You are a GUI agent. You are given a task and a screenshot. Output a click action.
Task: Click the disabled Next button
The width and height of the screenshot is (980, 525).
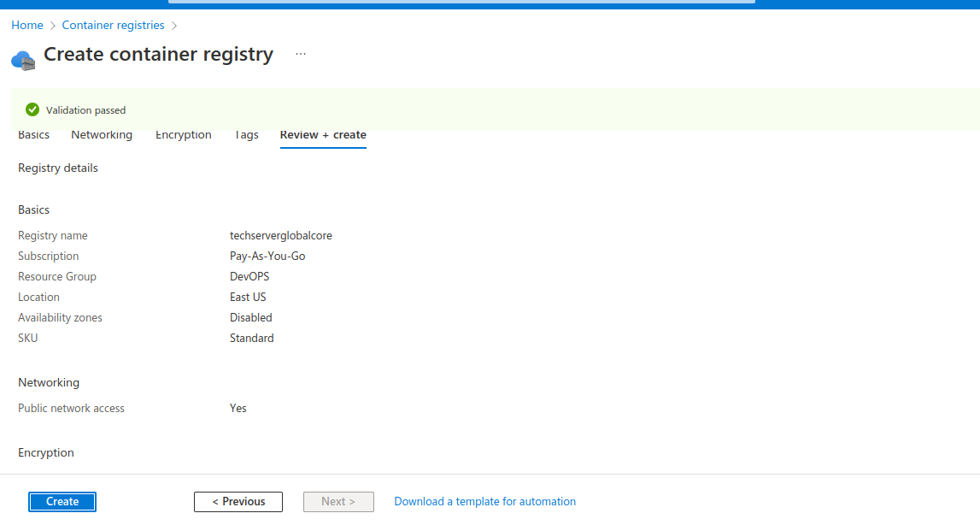[338, 501]
